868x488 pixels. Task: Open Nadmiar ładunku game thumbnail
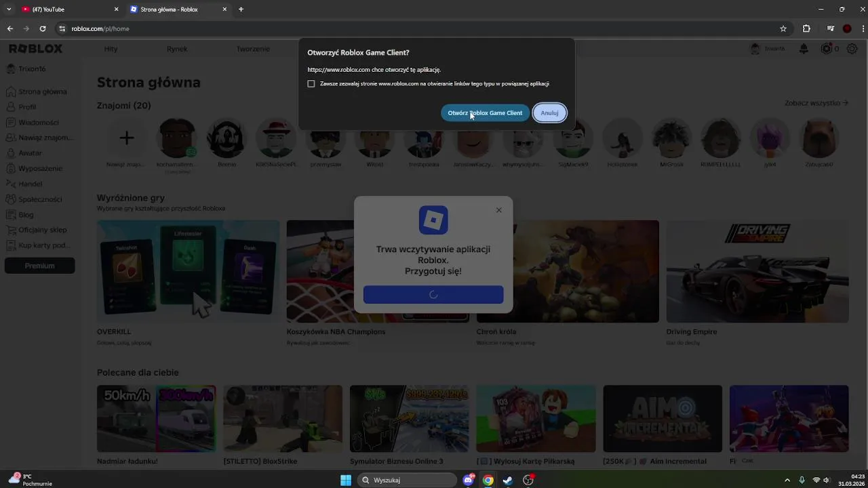tap(157, 418)
